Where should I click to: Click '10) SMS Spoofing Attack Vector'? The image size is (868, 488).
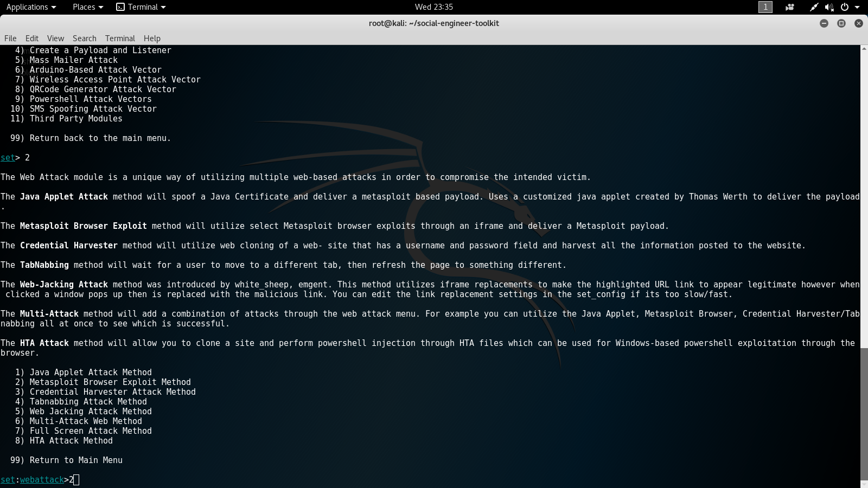(x=84, y=109)
